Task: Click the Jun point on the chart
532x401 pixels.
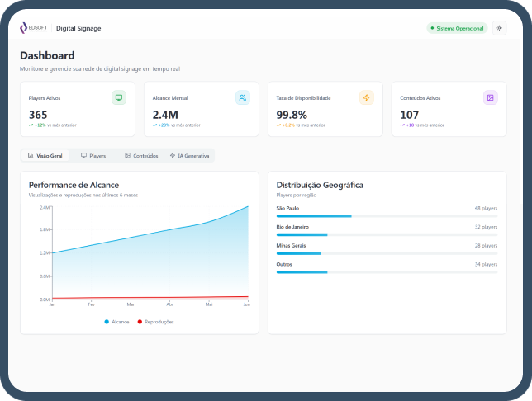Action: point(248,207)
